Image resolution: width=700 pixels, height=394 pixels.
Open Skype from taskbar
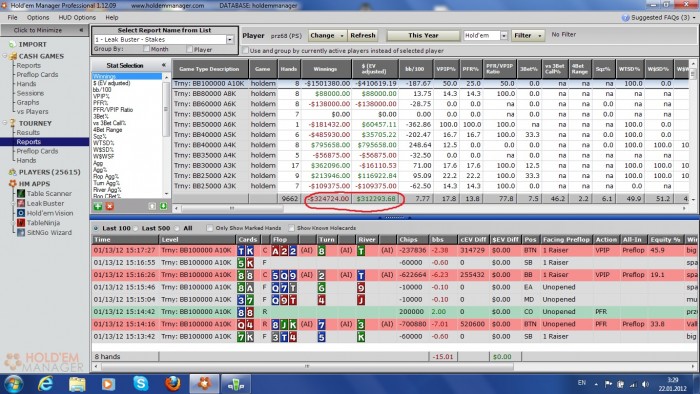tap(141, 384)
